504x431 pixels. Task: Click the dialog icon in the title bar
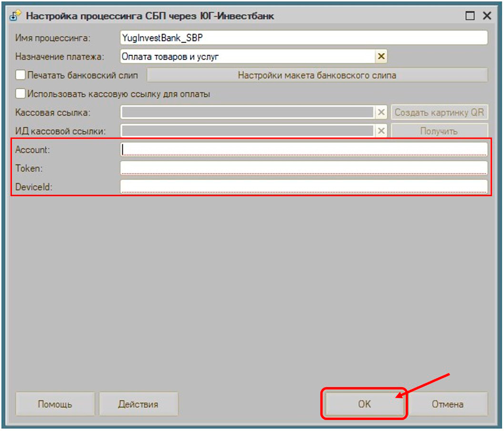[15, 16]
